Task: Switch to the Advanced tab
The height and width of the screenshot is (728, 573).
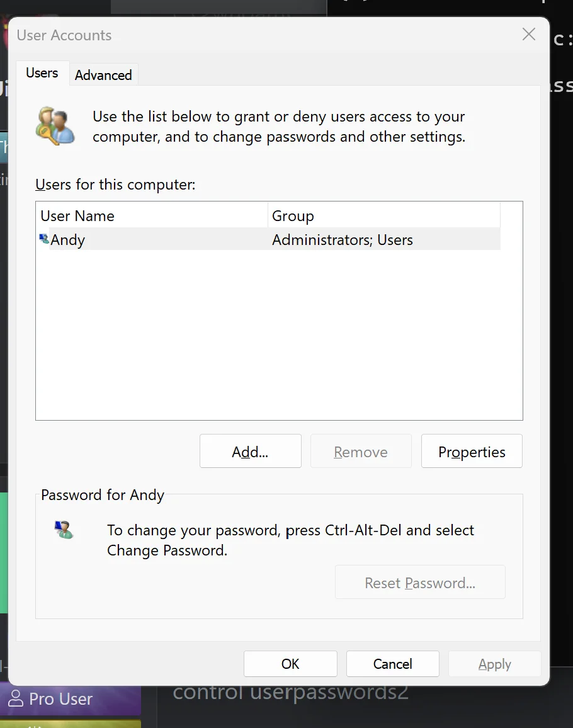Action: (103, 75)
